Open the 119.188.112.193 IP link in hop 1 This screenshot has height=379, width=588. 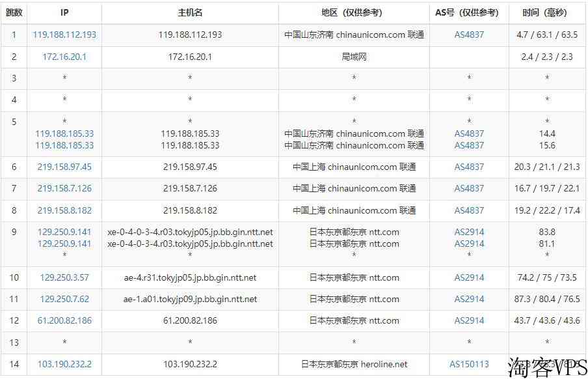[64, 35]
